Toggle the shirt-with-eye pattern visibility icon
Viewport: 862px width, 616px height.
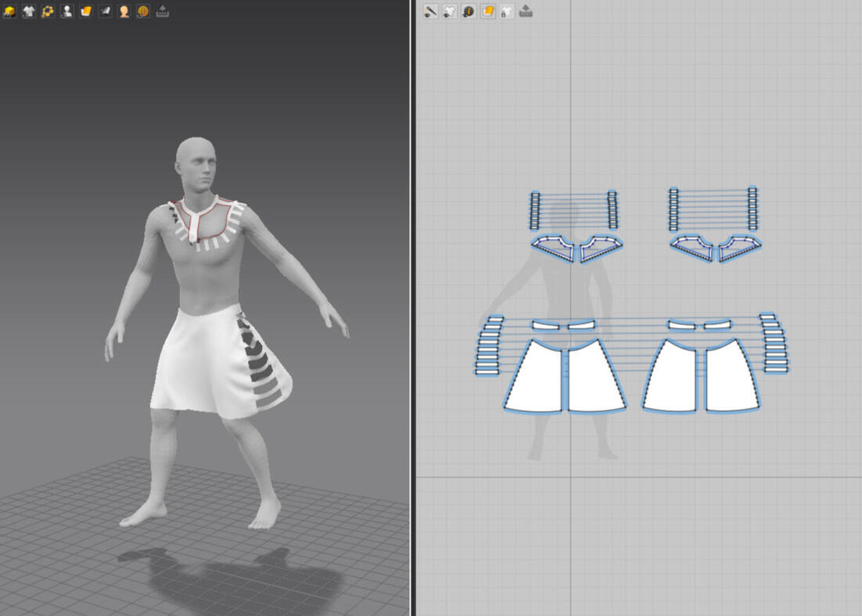pos(450,12)
